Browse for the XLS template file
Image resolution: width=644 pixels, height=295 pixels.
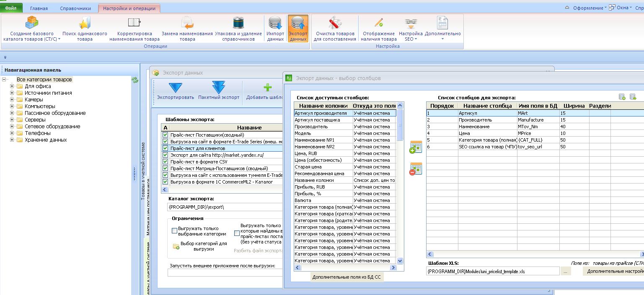coord(566,272)
